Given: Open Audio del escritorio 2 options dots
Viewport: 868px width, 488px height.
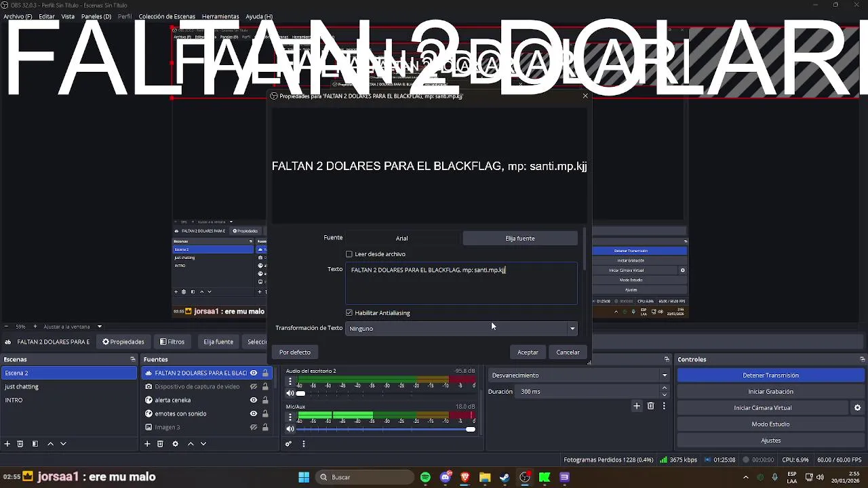Looking at the screenshot, I should [x=290, y=382].
